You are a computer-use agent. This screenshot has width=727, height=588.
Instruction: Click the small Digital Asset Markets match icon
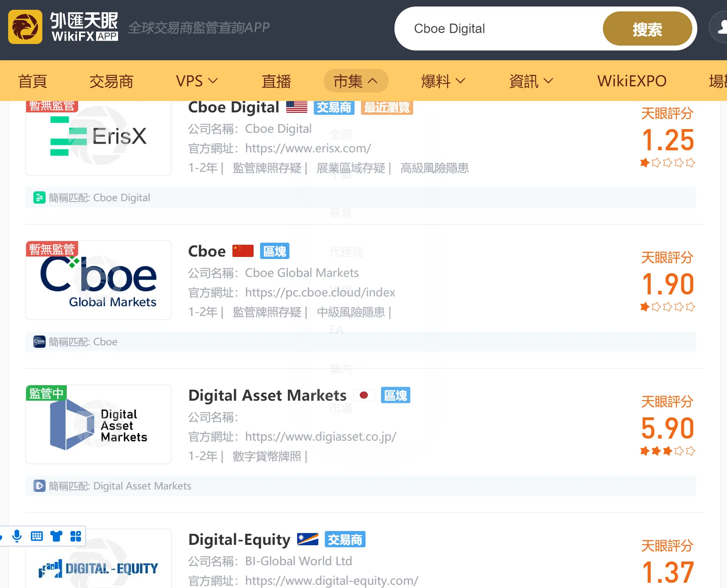[x=39, y=486]
